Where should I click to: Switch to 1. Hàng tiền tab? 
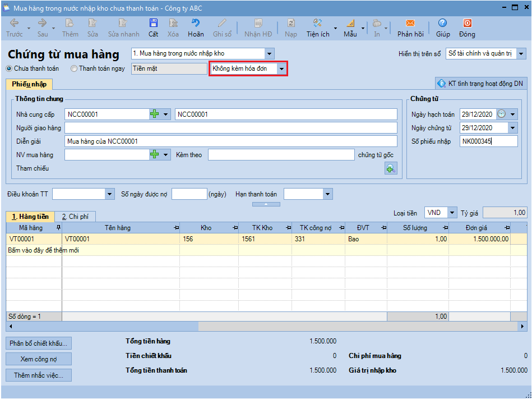pos(30,217)
